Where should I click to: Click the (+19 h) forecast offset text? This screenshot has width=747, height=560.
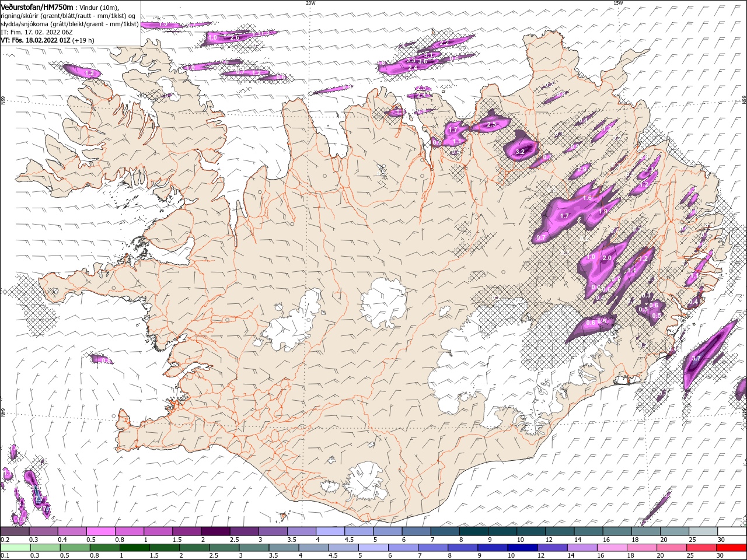click(83, 40)
